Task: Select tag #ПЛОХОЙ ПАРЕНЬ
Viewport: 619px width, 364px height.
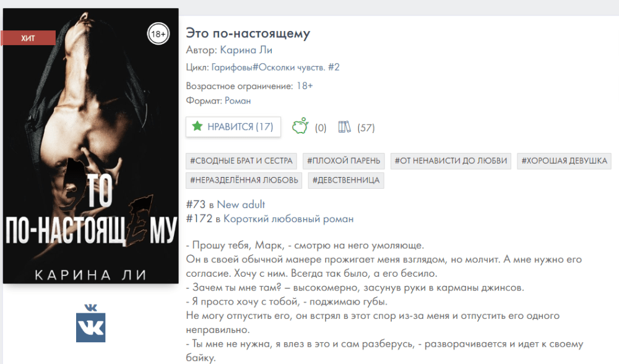Action: click(344, 161)
